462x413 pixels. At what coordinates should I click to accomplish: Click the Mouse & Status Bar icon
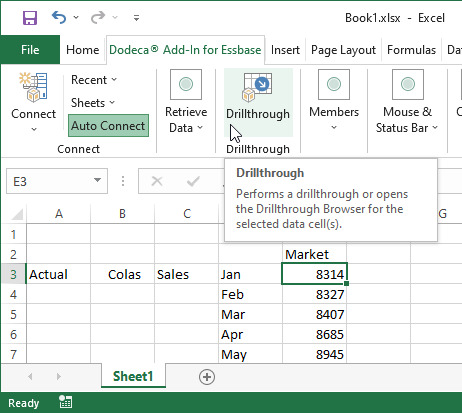[408, 84]
